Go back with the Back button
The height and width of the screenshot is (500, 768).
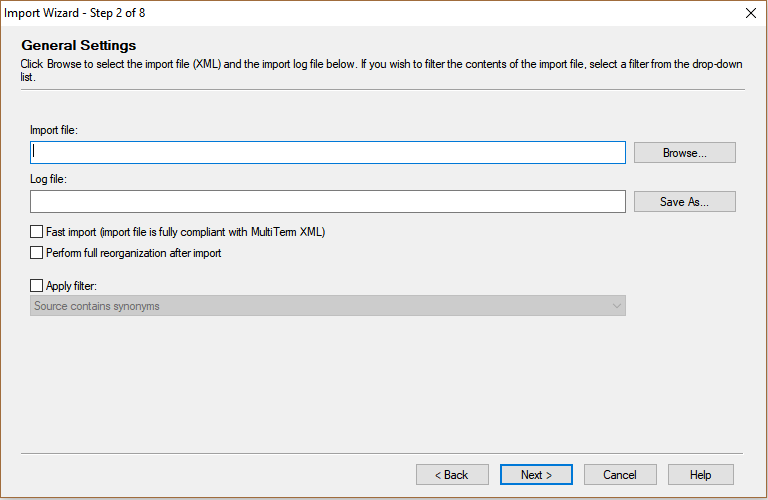click(452, 475)
